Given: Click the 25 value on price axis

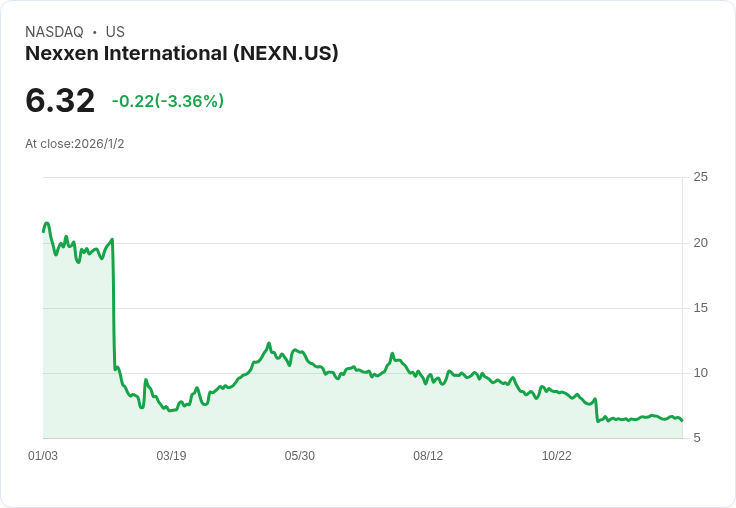Looking at the screenshot, I should click(x=700, y=177).
